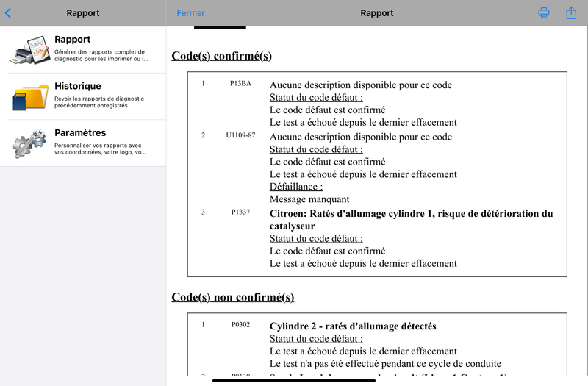Tap the print icon
The image size is (588, 386).
coord(544,13)
